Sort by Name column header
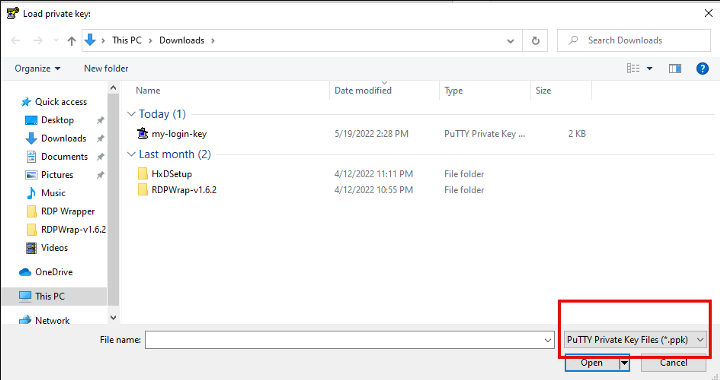Viewport: 720px width, 380px height. (148, 90)
